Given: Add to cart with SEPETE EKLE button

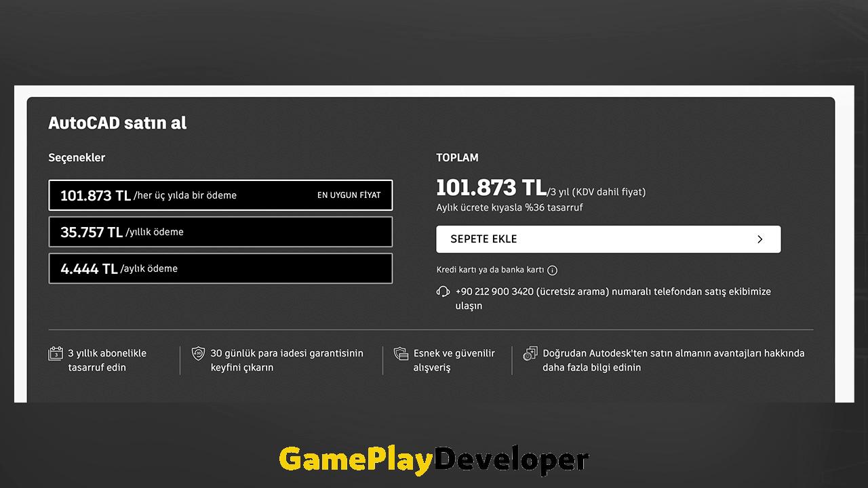Looking at the screenshot, I should [608, 239].
